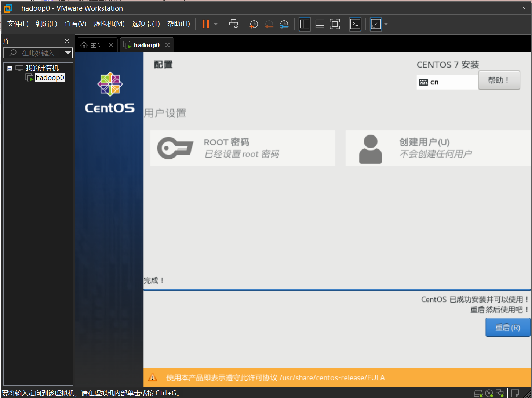Image resolution: width=532 pixels, height=398 pixels.
Task: Click the network adapter status icon
Action: (x=500, y=393)
